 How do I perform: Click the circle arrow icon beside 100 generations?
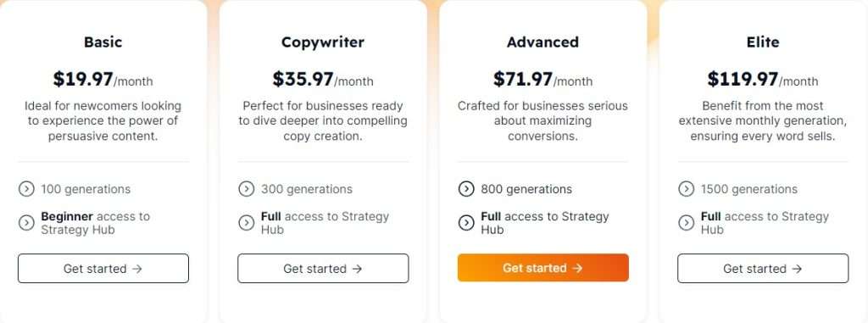point(26,189)
